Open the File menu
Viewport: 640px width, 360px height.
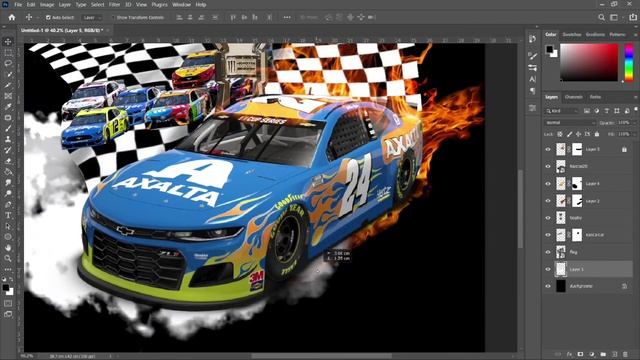pos(18,4)
